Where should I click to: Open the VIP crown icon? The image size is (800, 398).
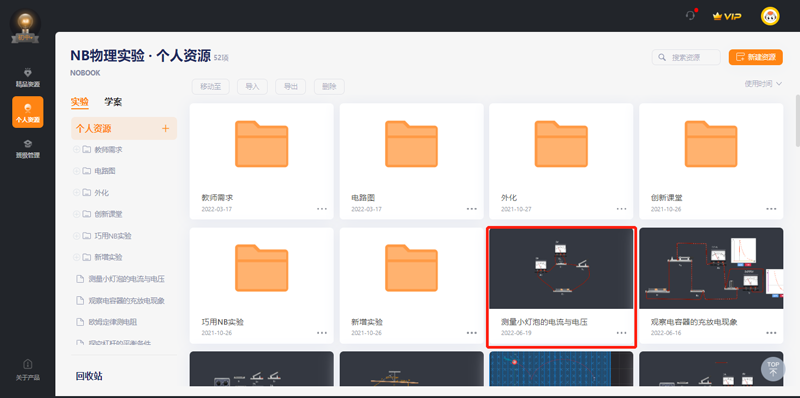[727, 16]
